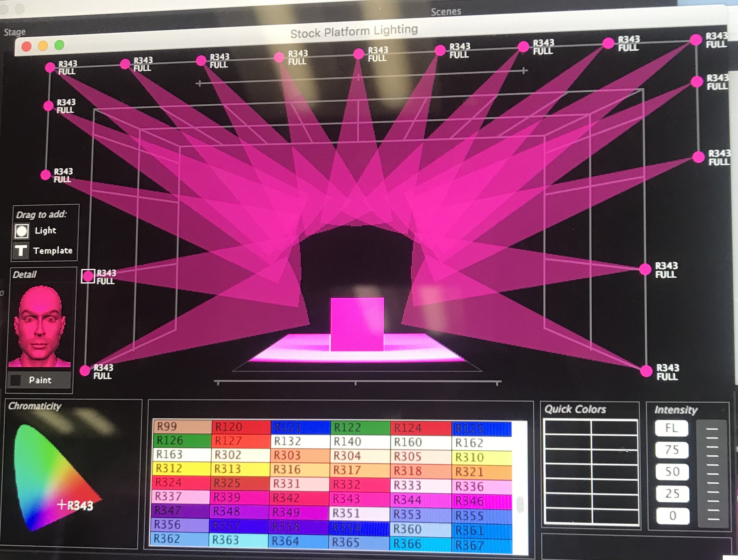
Task: Toggle the Paint checkbox
Action: coord(16,380)
